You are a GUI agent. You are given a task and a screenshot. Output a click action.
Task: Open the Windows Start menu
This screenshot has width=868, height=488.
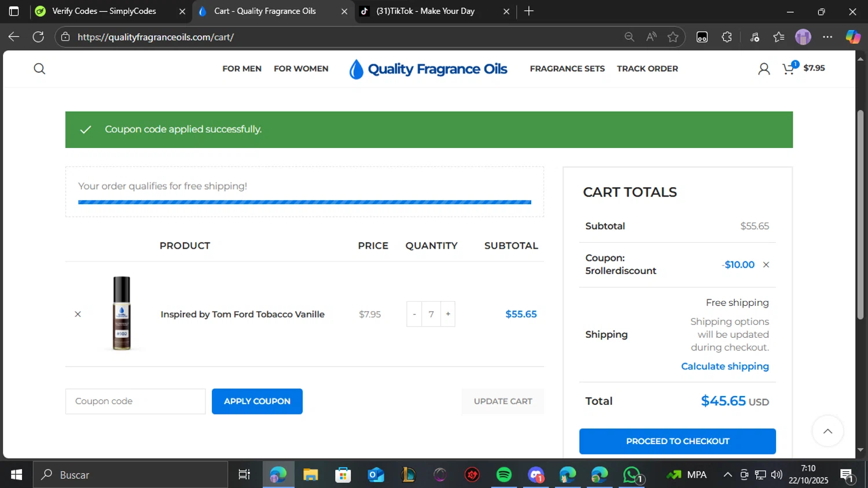[16, 475]
